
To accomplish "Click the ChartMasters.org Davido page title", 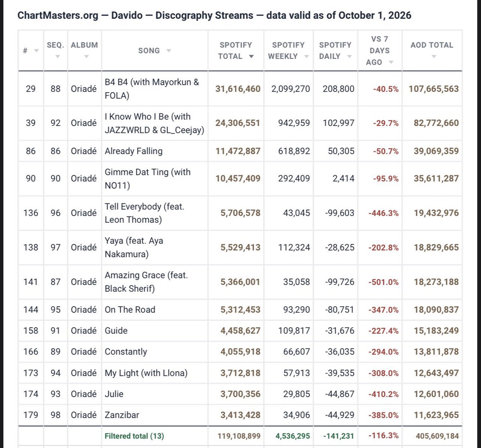I will click(214, 15).
